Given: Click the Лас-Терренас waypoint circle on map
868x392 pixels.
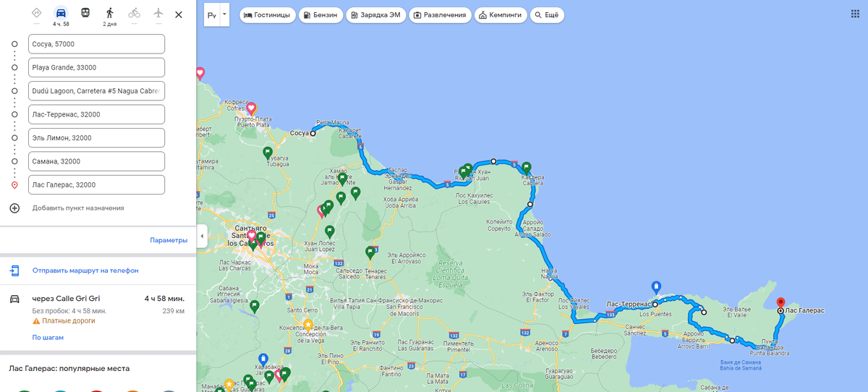Looking at the screenshot, I should [655, 304].
